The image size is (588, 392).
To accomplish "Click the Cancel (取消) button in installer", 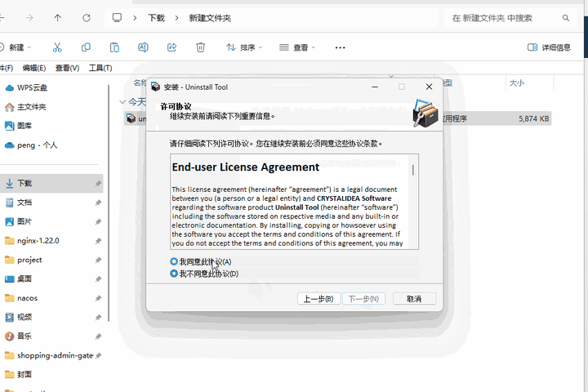I will pos(414,299).
